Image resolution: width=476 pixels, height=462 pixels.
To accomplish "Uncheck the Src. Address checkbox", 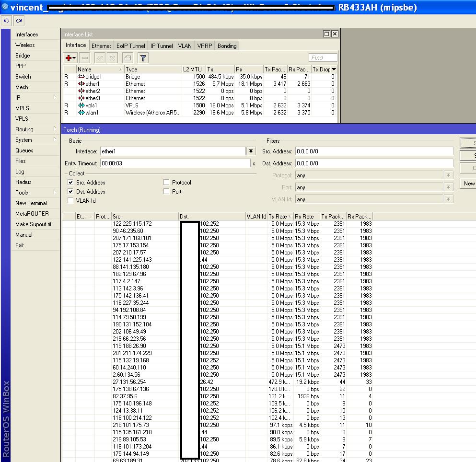I will tap(71, 183).
